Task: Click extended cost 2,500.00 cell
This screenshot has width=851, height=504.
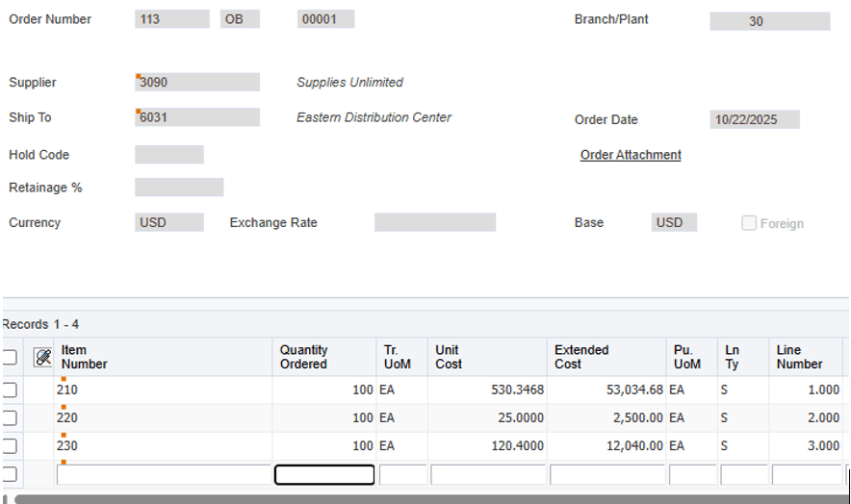Action: pyautogui.click(x=606, y=417)
